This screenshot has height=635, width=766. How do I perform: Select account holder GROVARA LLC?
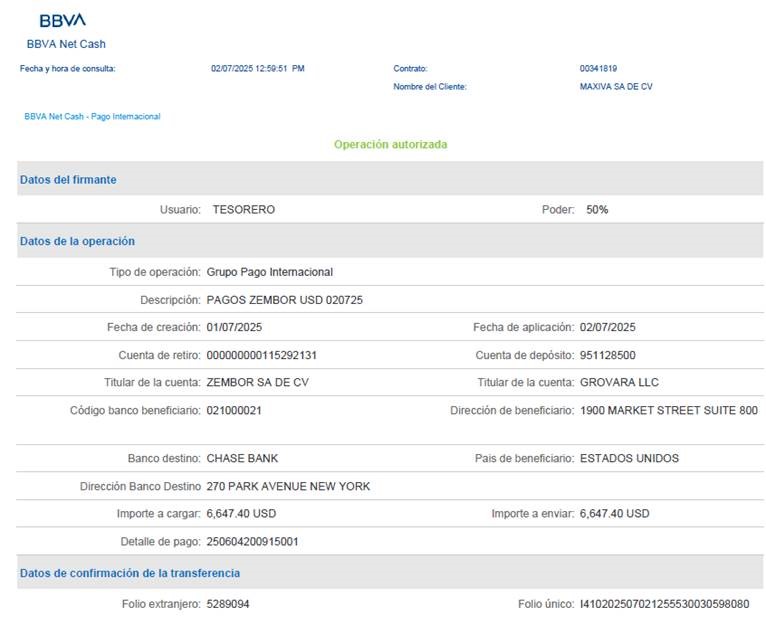pyautogui.click(x=619, y=382)
